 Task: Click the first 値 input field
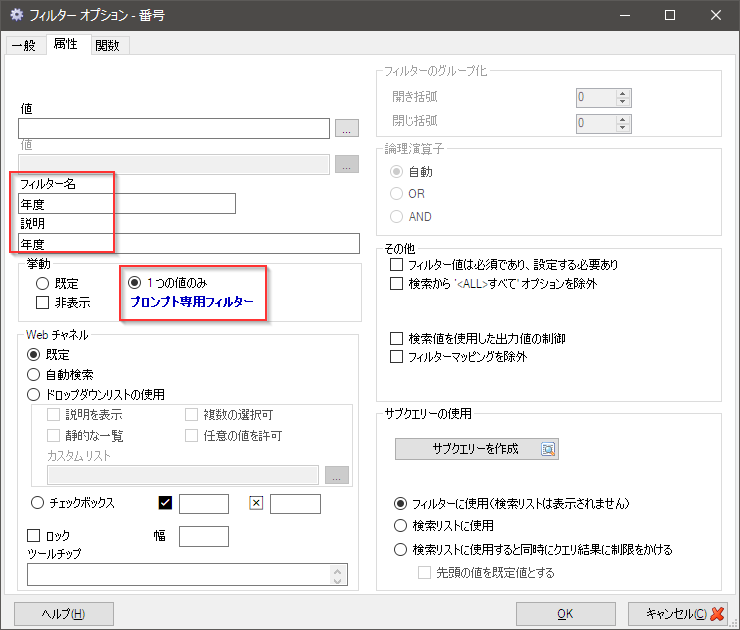(x=174, y=128)
